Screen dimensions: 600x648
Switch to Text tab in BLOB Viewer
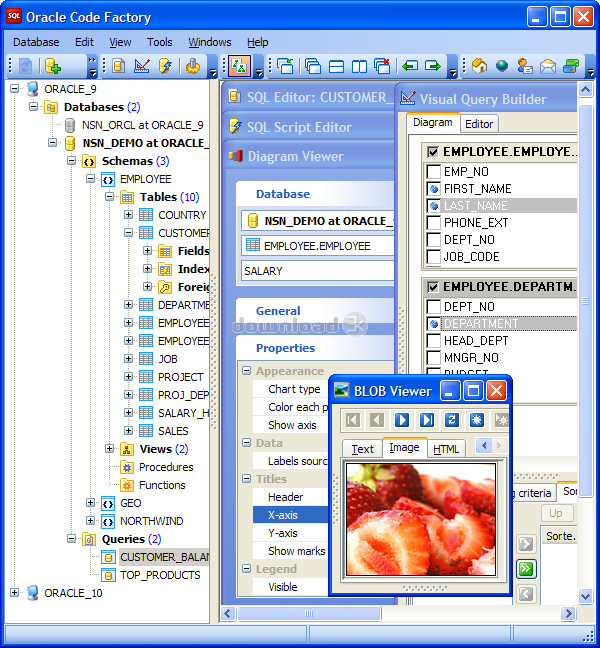362,449
